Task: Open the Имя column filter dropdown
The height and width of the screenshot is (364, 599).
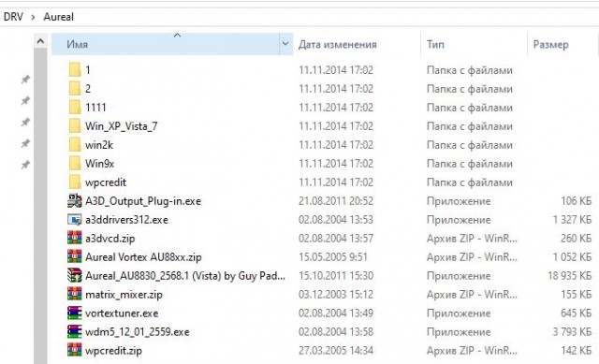Action: coord(285,44)
